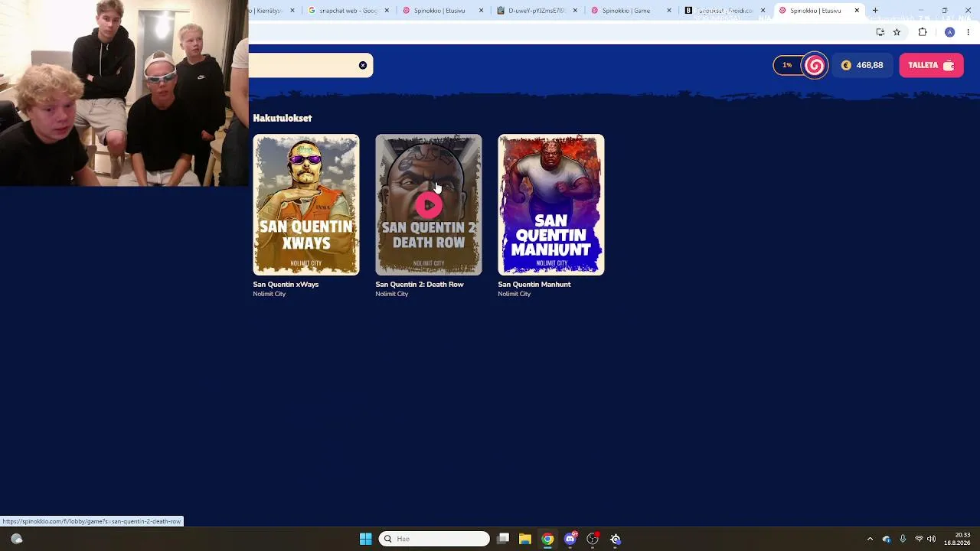This screenshot has height=551, width=980.
Task: Open the weather widget on the taskbar
Action: click(16, 539)
